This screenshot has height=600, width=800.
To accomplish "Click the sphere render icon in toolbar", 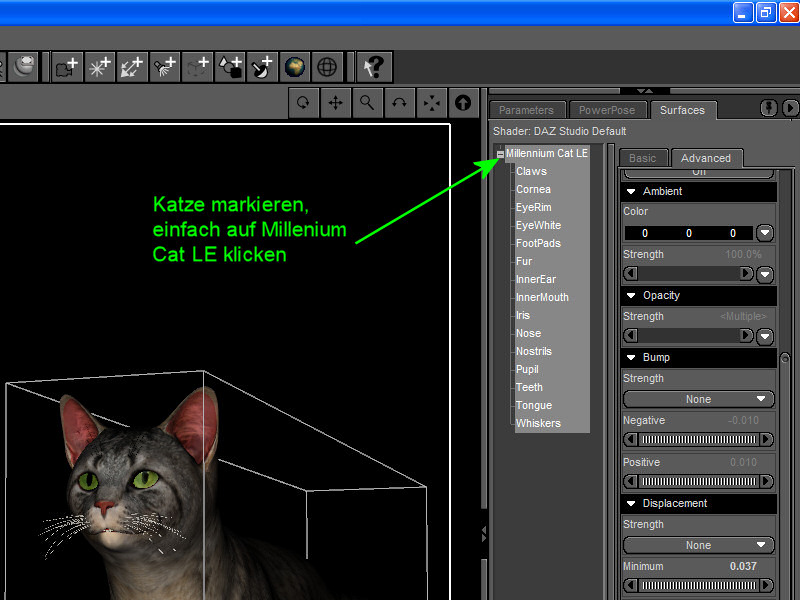I will click(23, 66).
